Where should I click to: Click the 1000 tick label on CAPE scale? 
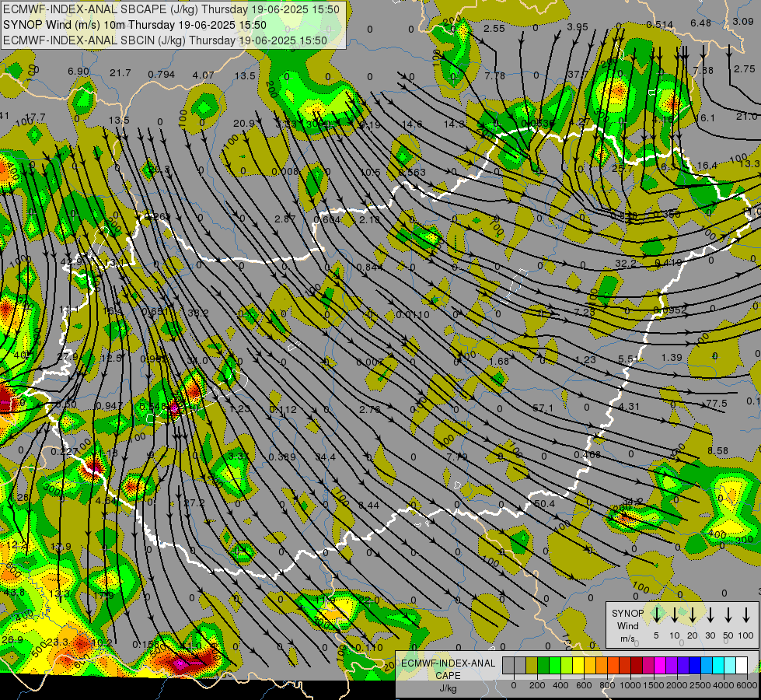630,685
